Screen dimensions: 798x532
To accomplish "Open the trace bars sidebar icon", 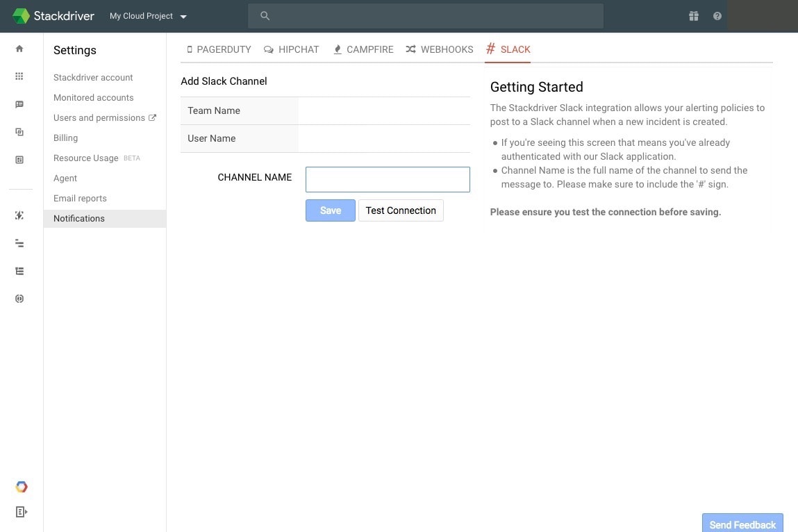I will coord(19,243).
